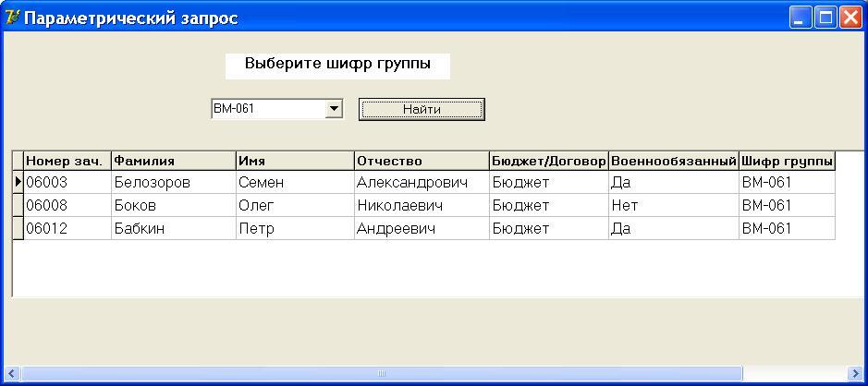Click the horizontal scrollbar left arrow
Image resolution: width=868 pixels, height=386 pixels.
(x=12, y=373)
